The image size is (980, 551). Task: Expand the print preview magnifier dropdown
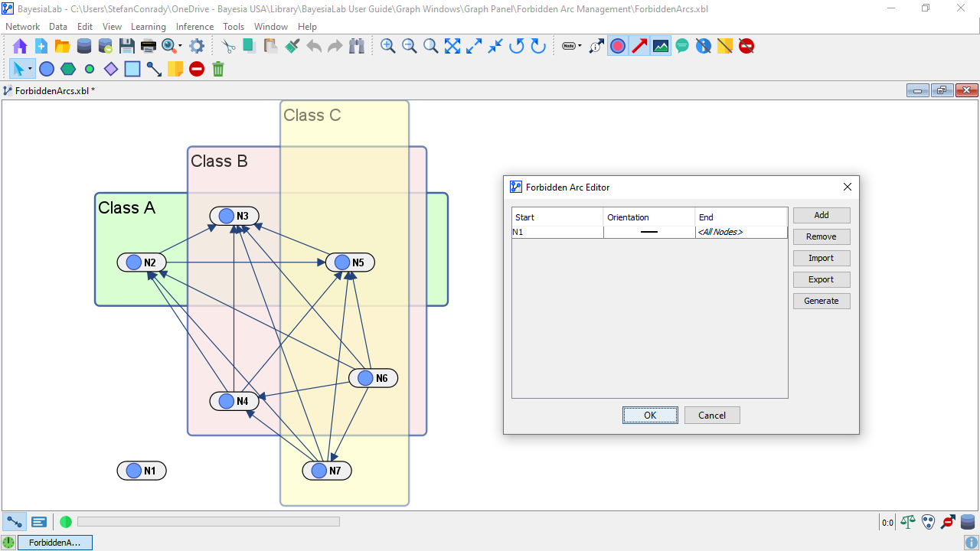(x=181, y=46)
